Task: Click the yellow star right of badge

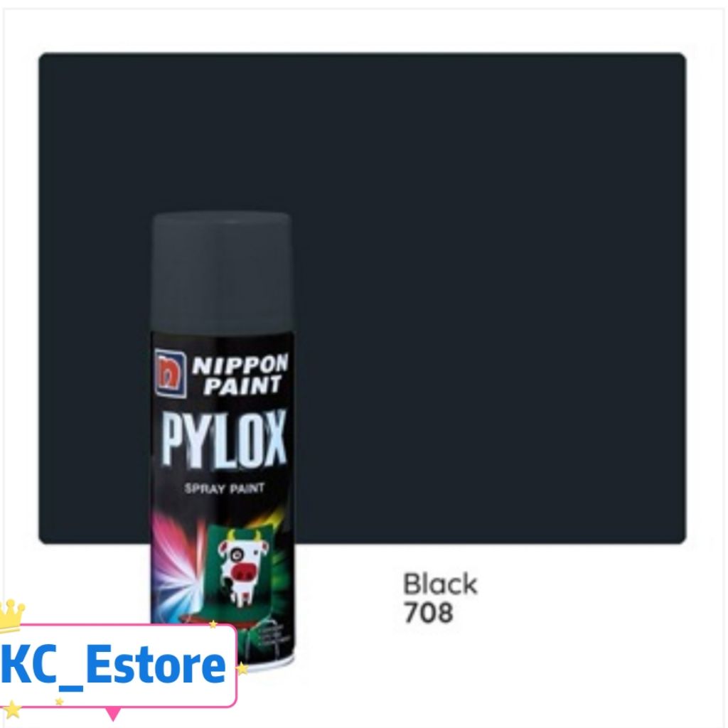Action: click(242, 668)
